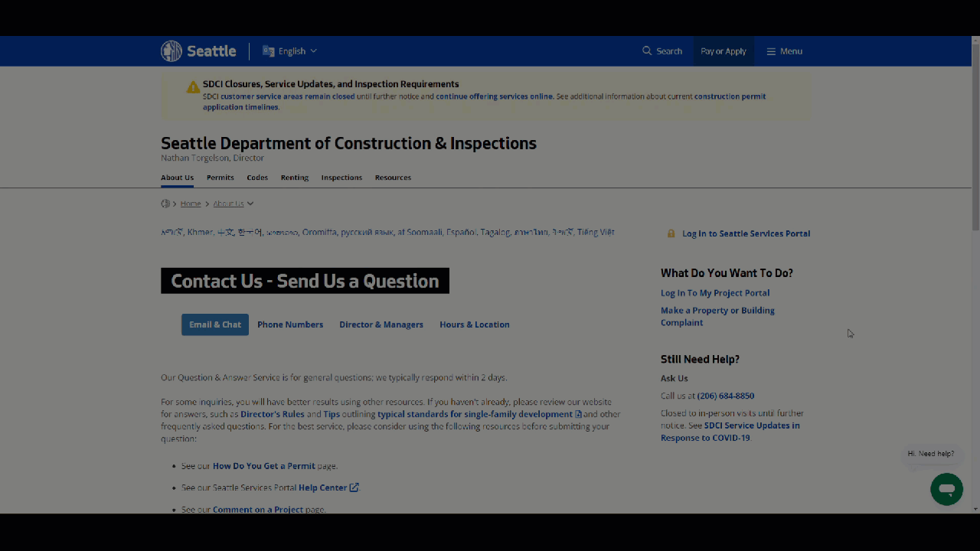Screen dimensions: 980x551
Task: Open Make a Property or Building Complaint
Action: [717, 316]
